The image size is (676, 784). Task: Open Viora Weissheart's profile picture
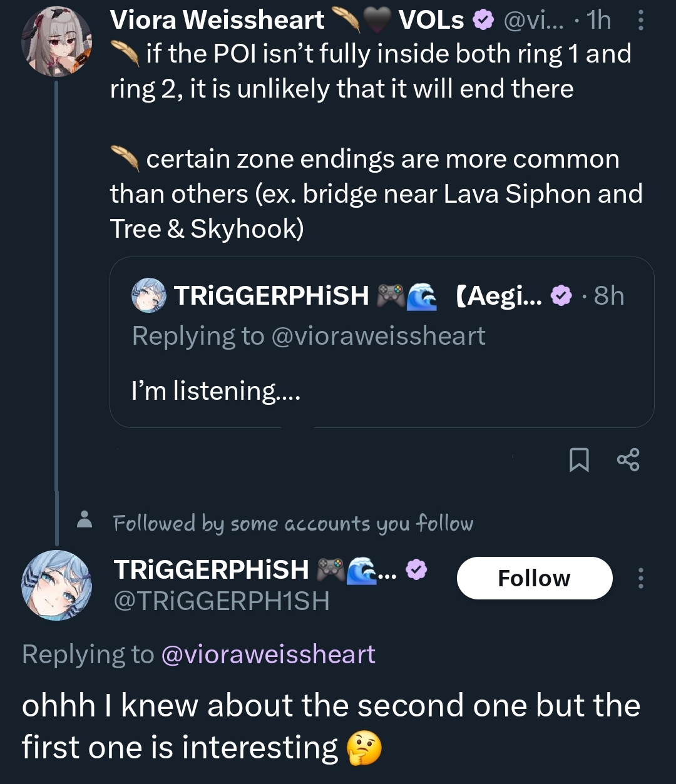click(56, 41)
